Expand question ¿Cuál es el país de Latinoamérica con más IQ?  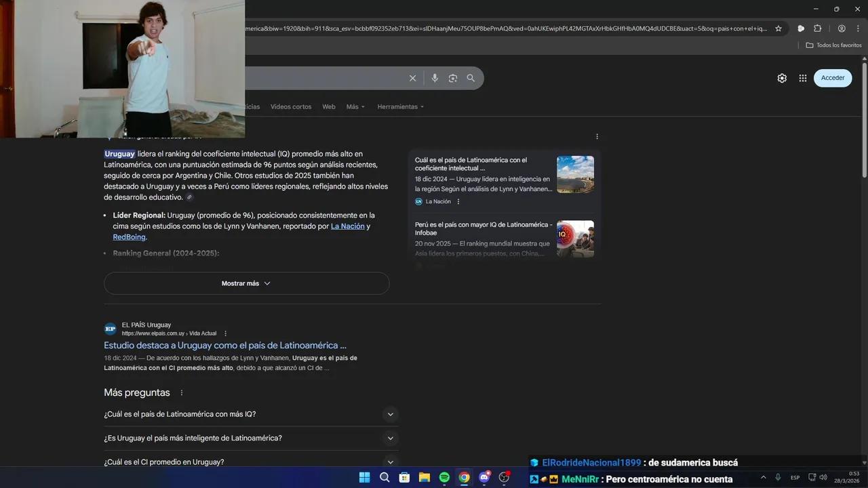point(390,414)
